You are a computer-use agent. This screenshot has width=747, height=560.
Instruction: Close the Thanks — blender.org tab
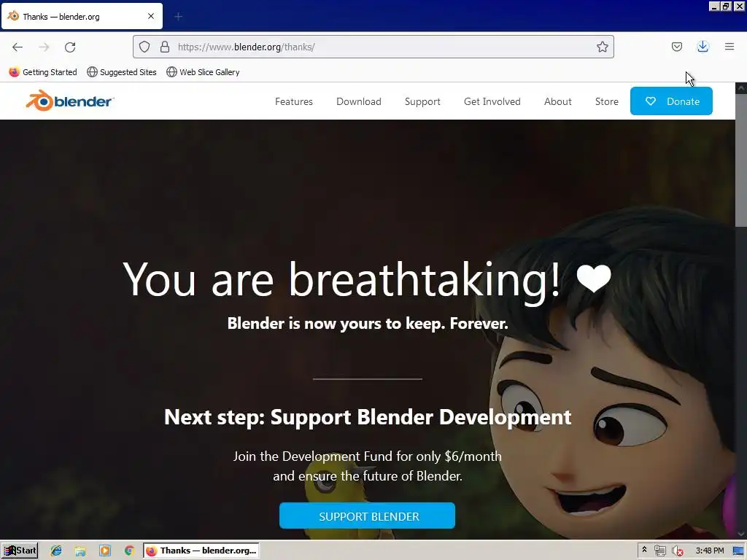click(151, 16)
